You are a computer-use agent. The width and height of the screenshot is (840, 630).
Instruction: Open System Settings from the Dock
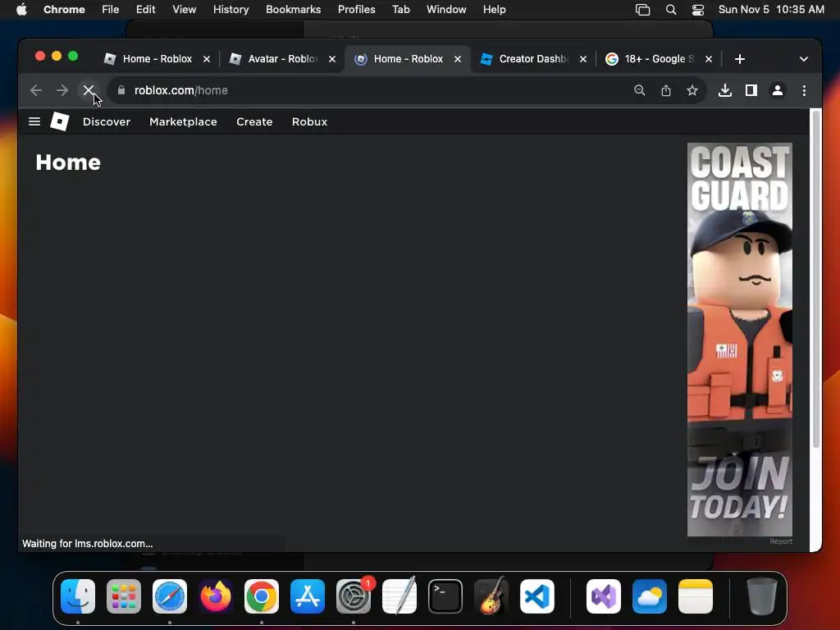pos(354,596)
